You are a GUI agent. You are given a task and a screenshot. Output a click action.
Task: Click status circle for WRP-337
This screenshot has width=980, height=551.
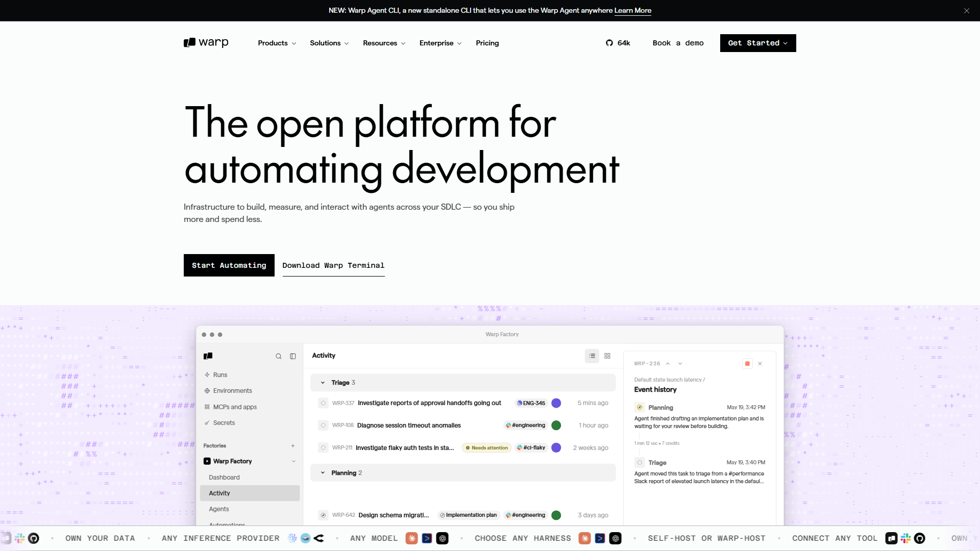coord(323,403)
